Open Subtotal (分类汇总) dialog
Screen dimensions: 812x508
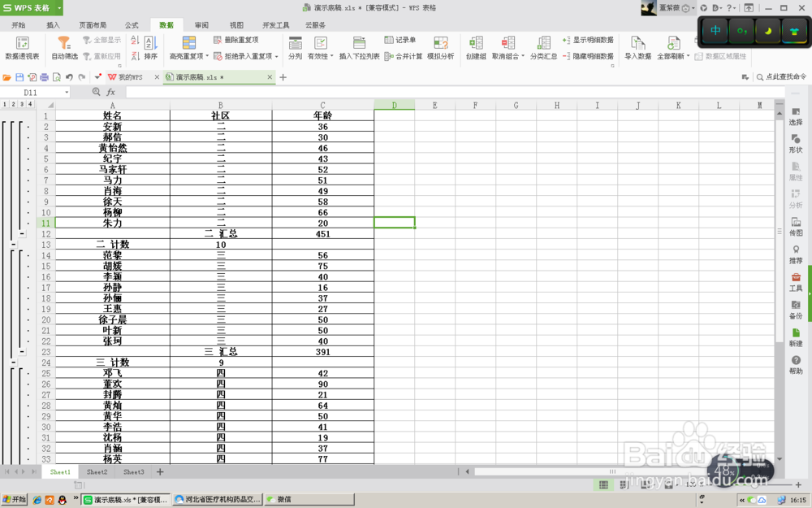tap(543, 48)
